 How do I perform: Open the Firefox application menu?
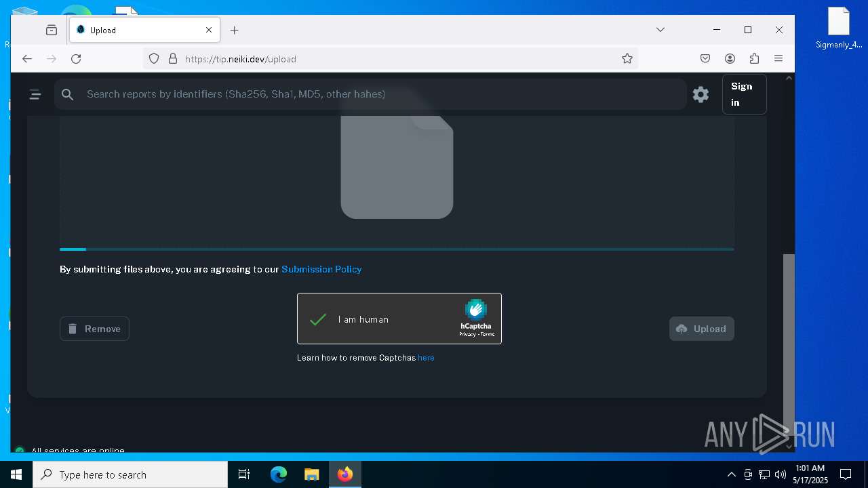(x=778, y=59)
